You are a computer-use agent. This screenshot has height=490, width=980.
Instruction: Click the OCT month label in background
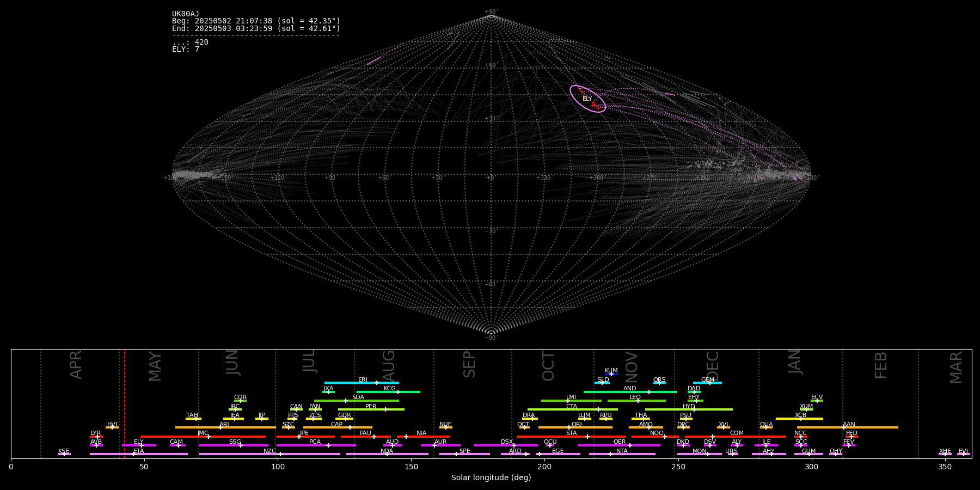click(x=549, y=366)
